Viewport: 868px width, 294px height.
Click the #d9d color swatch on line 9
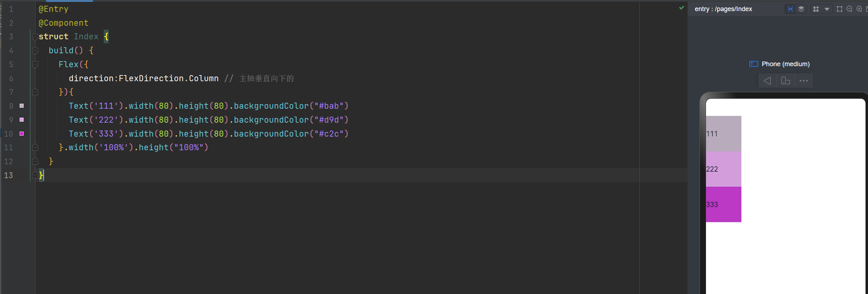point(22,120)
